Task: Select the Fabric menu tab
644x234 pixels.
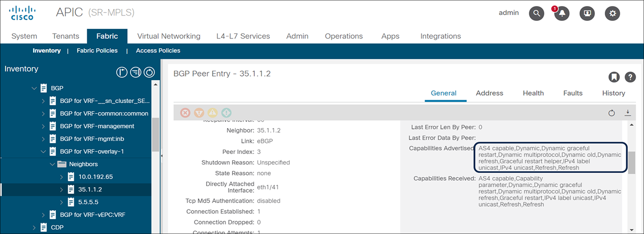Action: point(107,36)
